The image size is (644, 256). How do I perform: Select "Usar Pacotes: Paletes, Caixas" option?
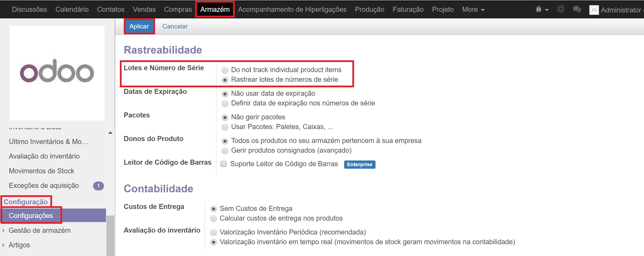[x=225, y=127]
